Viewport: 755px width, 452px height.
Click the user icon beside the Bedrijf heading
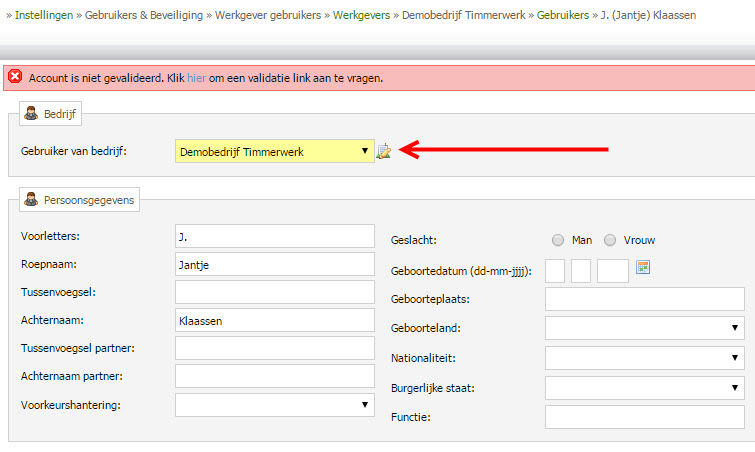coord(31,114)
